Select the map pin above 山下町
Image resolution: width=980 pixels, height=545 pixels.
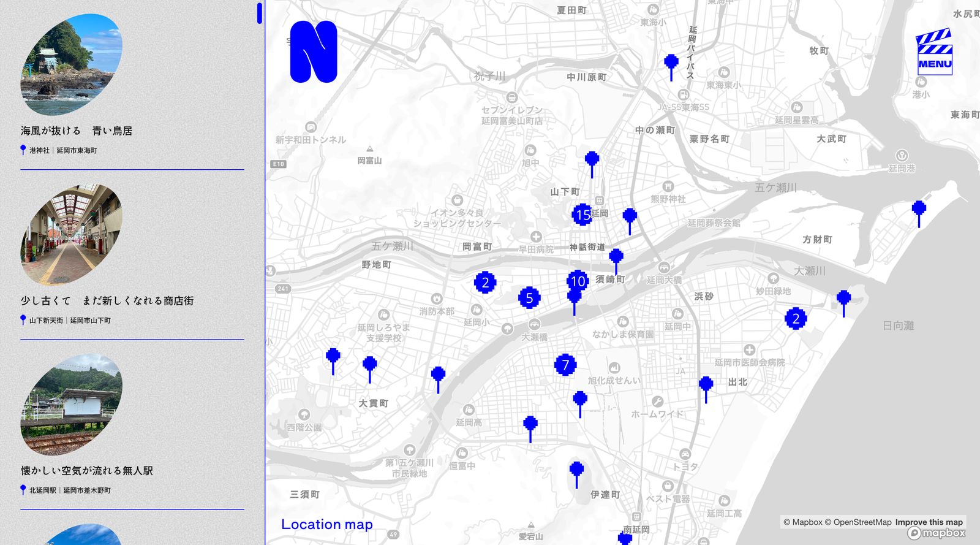pos(592,164)
